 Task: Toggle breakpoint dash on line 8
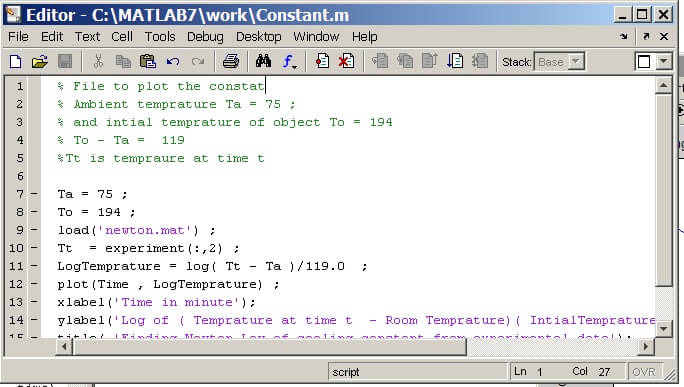point(34,212)
